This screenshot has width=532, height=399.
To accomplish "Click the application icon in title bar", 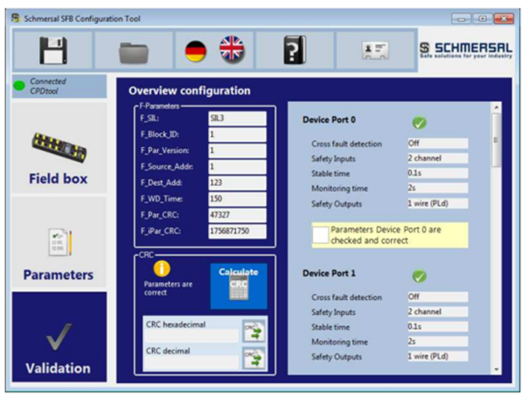I will pos(16,19).
